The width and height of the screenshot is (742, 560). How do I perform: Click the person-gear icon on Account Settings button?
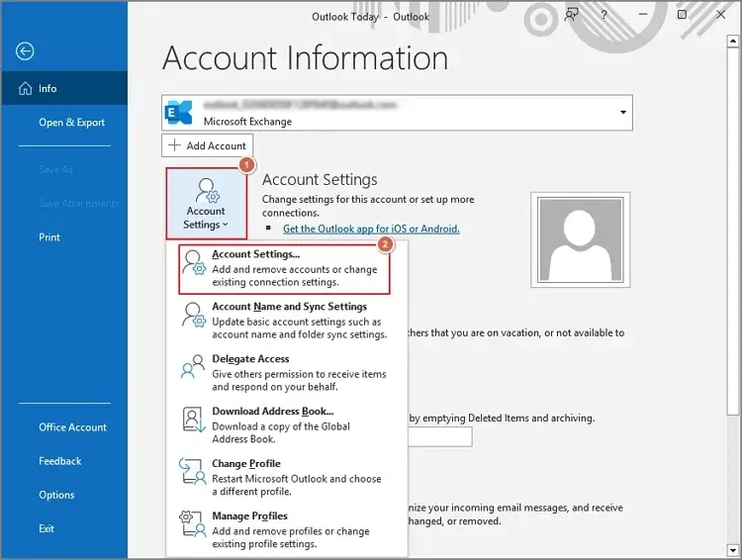[x=208, y=190]
